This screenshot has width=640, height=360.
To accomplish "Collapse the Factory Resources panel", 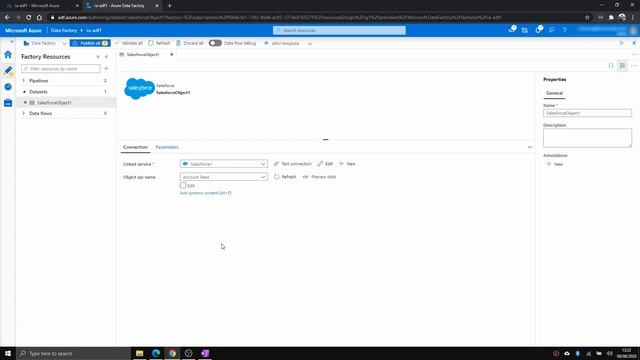I will 107,57.
